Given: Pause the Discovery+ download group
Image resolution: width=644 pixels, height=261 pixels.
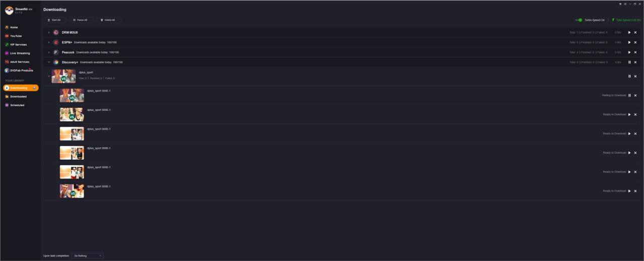Looking at the screenshot, I should [629, 62].
